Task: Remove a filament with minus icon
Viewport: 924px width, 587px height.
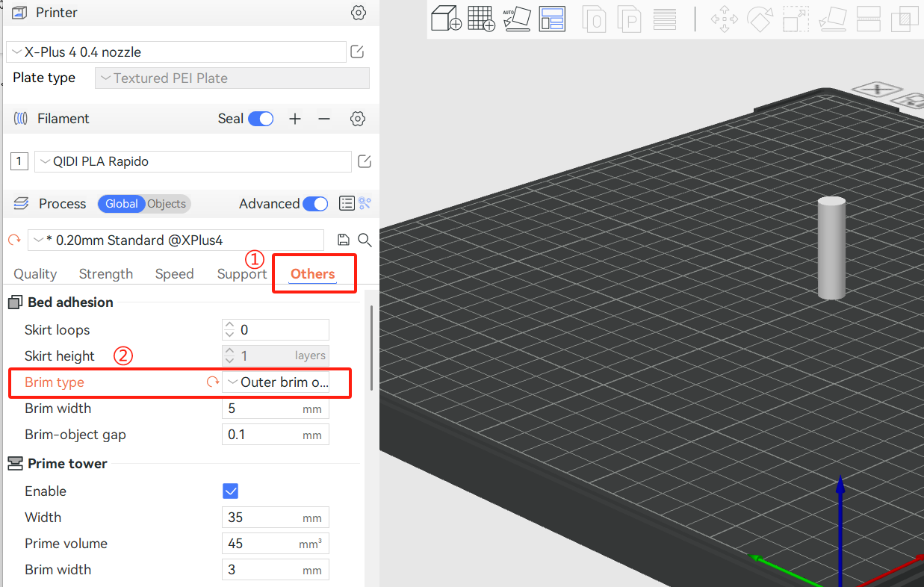Action: (x=324, y=119)
